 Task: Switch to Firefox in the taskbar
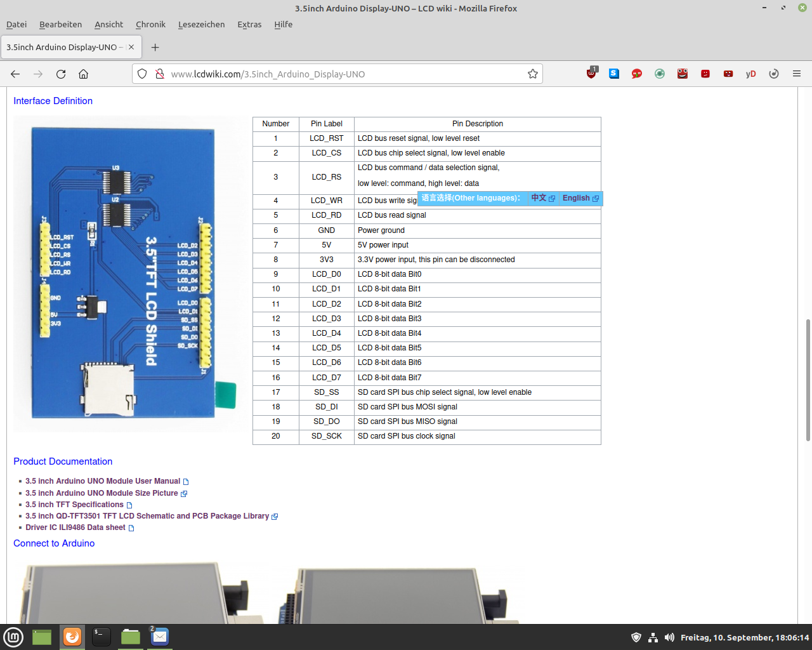coord(72,637)
